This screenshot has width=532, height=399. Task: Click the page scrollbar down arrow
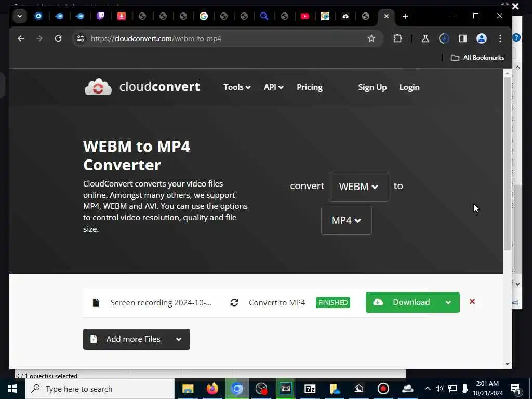[507, 364]
